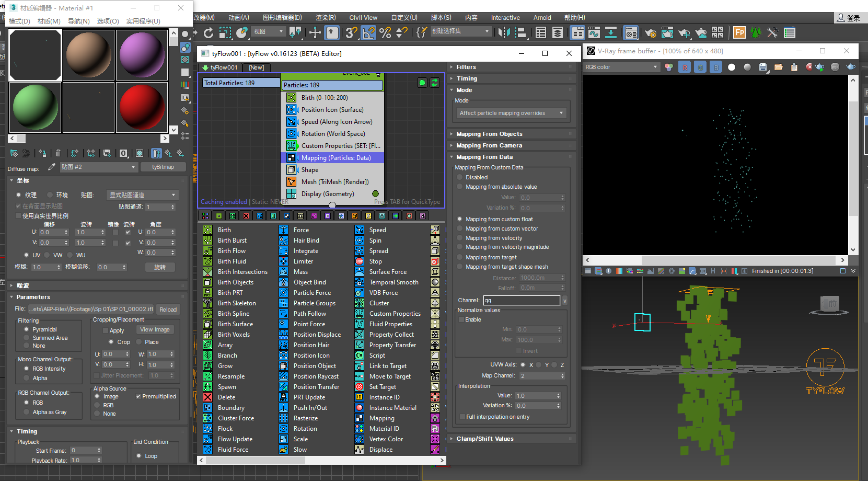The height and width of the screenshot is (481, 868).
Task: Click the Reload file button
Action: [x=168, y=310]
